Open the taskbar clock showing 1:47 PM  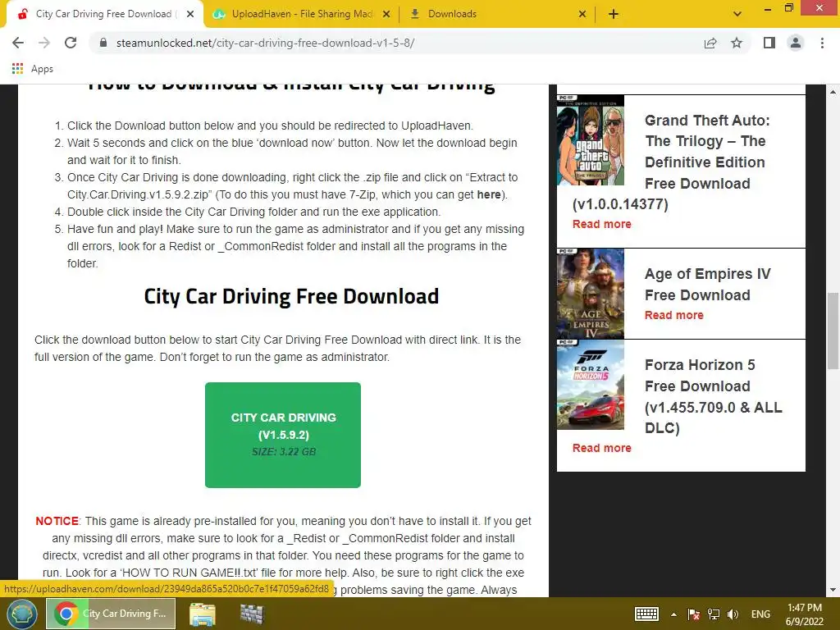point(804,614)
